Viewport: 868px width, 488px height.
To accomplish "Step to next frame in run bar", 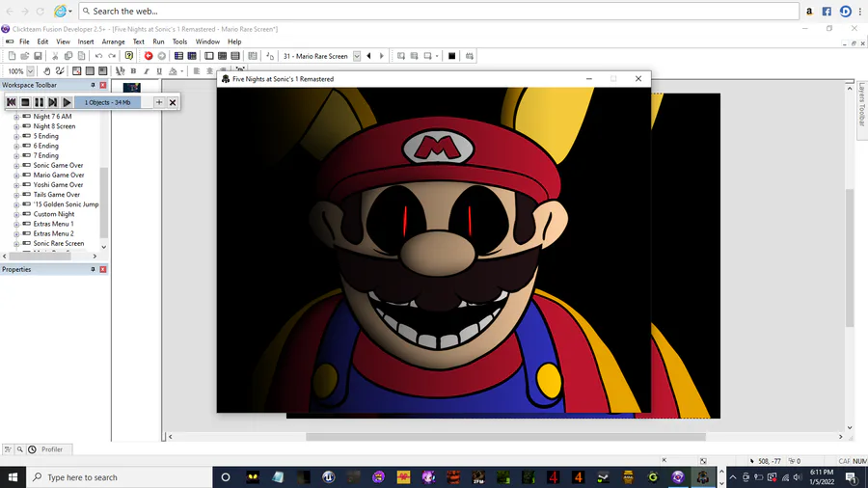I will [x=53, y=102].
